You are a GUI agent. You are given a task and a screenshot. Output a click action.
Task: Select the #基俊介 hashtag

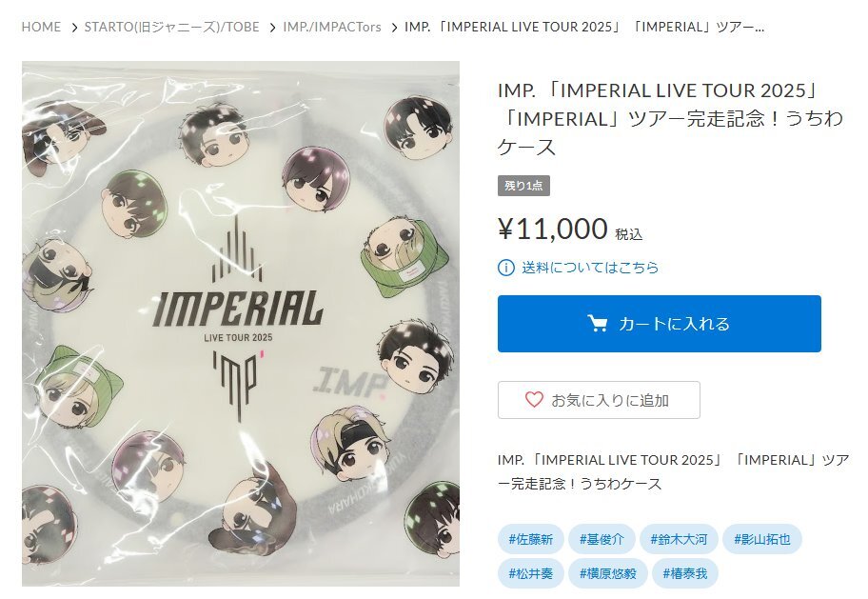pos(602,539)
